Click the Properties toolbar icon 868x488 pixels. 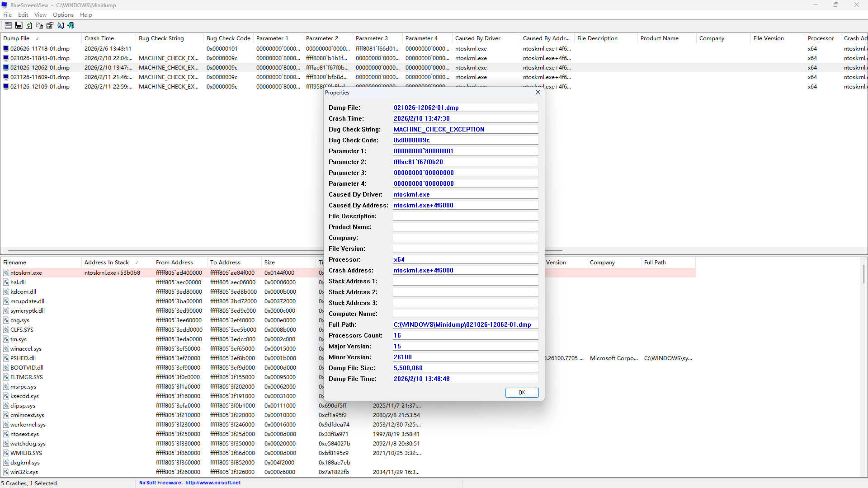point(50,25)
